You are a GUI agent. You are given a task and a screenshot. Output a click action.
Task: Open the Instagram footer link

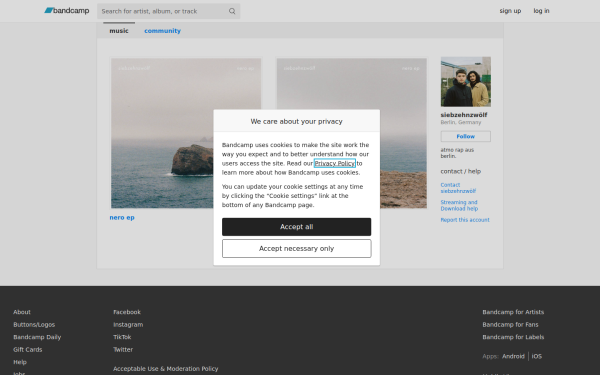(x=128, y=324)
